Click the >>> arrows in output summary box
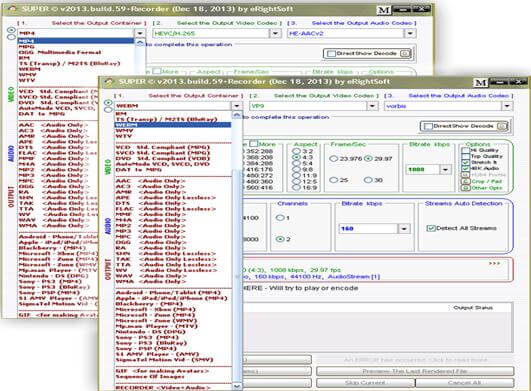Viewport: 531px width, 391px height. [494, 263]
